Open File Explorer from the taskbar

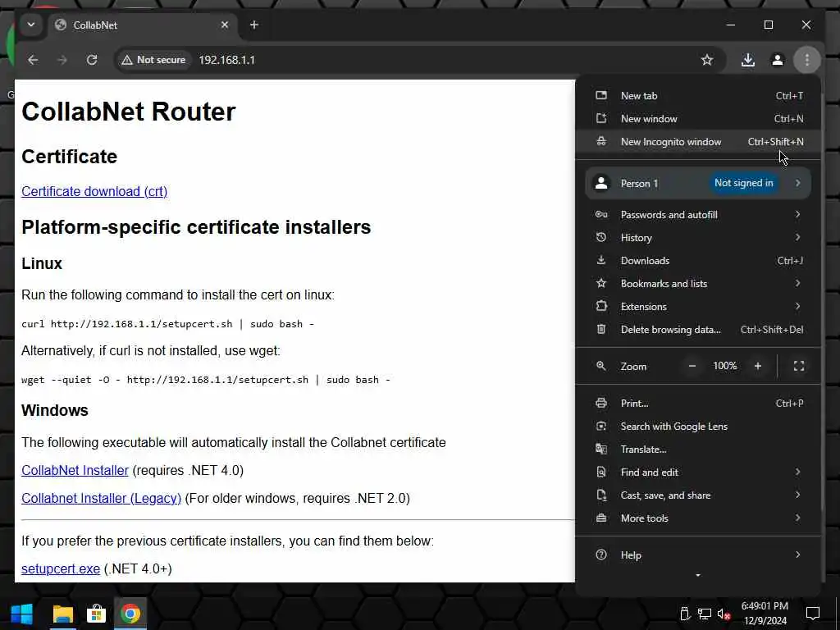point(62,614)
